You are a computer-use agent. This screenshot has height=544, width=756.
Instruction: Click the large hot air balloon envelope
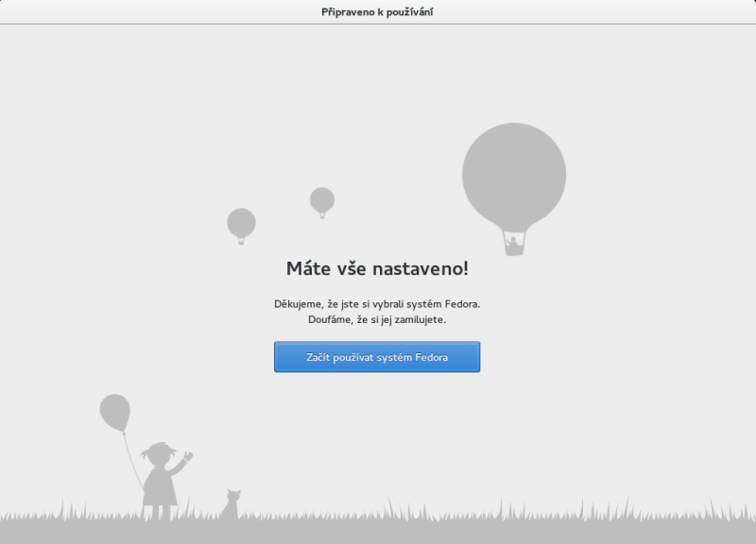tap(514, 172)
